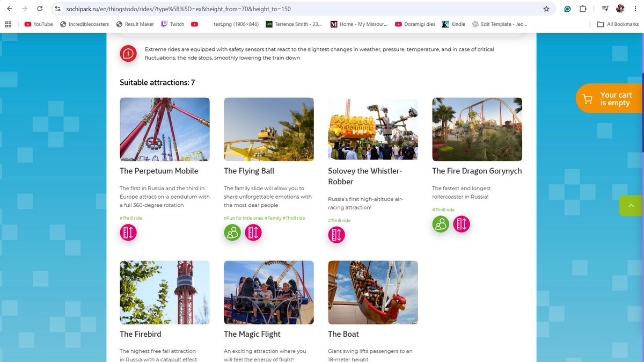Open Solovey the Whistler-Robber title link
644x362 pixels.
(x=365, y=176)
